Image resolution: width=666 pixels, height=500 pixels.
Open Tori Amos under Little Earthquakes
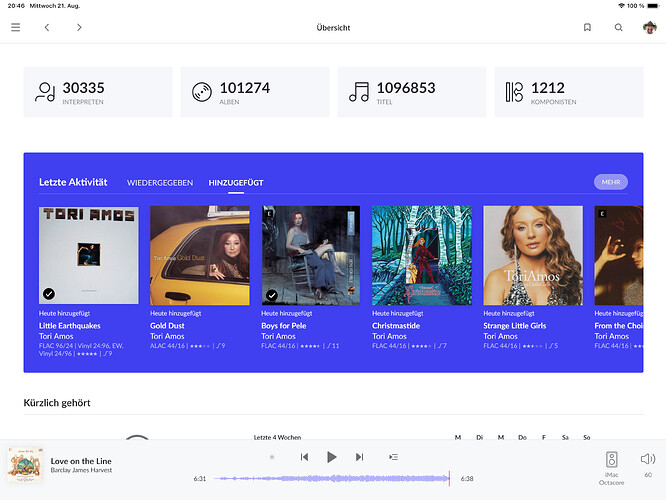[56, 336]
